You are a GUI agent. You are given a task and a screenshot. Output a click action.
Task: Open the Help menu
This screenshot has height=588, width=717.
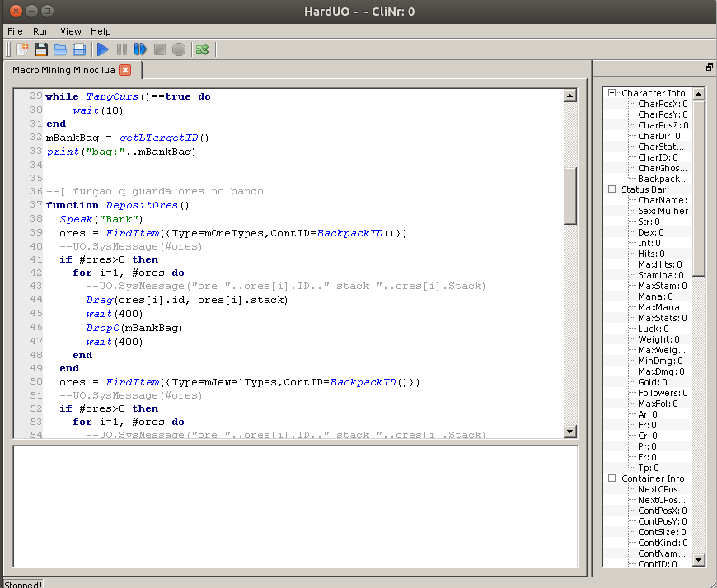[x=101, y=31]
